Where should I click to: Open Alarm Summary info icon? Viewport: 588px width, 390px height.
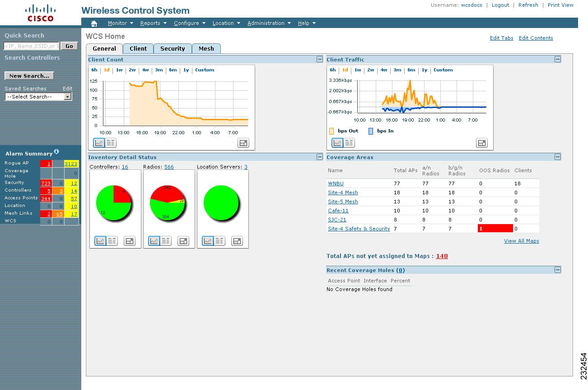tap(56, 151)
